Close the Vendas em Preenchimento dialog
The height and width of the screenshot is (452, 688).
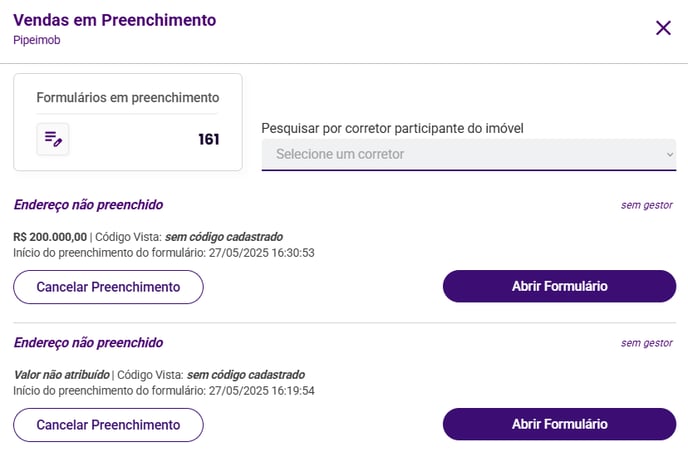click(663, 28)
